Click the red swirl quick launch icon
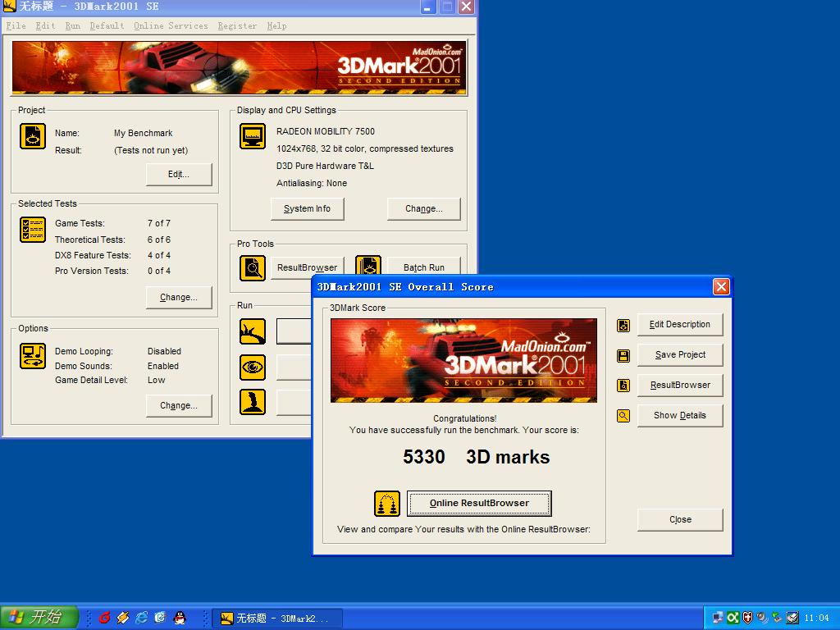 point(104,618)
